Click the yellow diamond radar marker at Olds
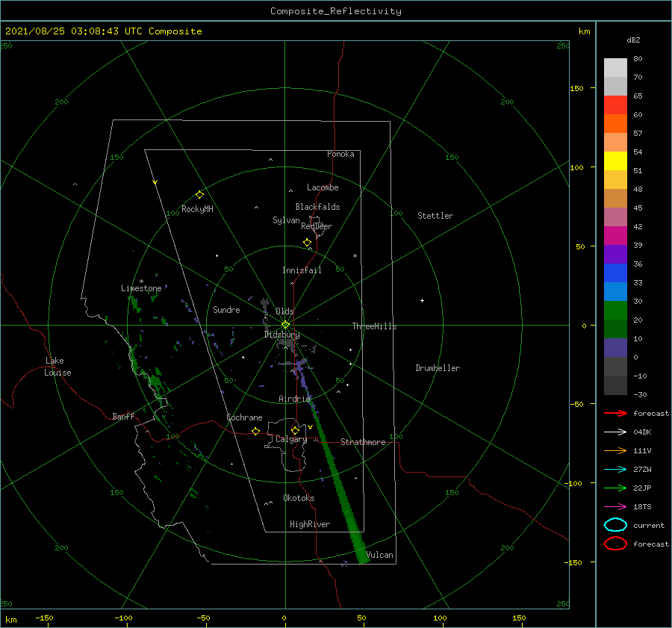The image size is (672, 628). [x=285, y=325]
